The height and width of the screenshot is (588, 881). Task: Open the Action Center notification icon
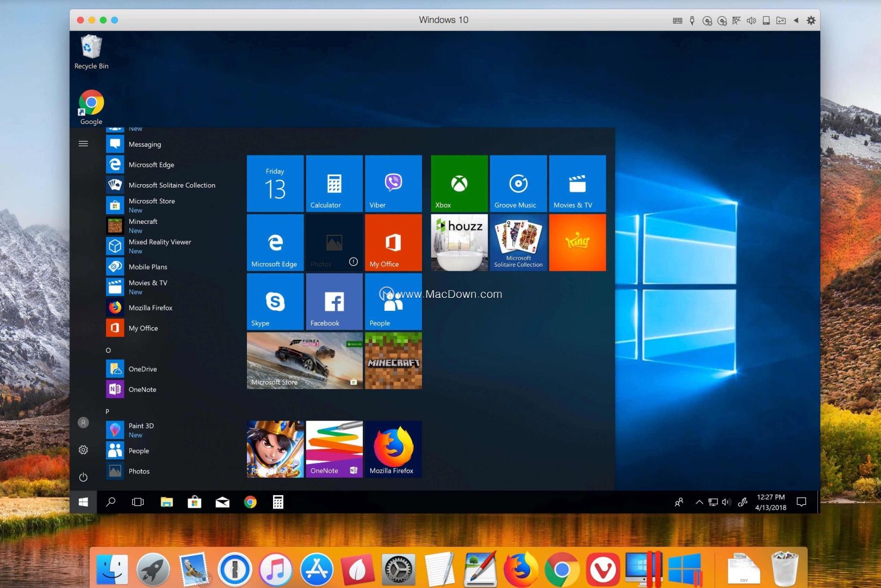(801, 502)
